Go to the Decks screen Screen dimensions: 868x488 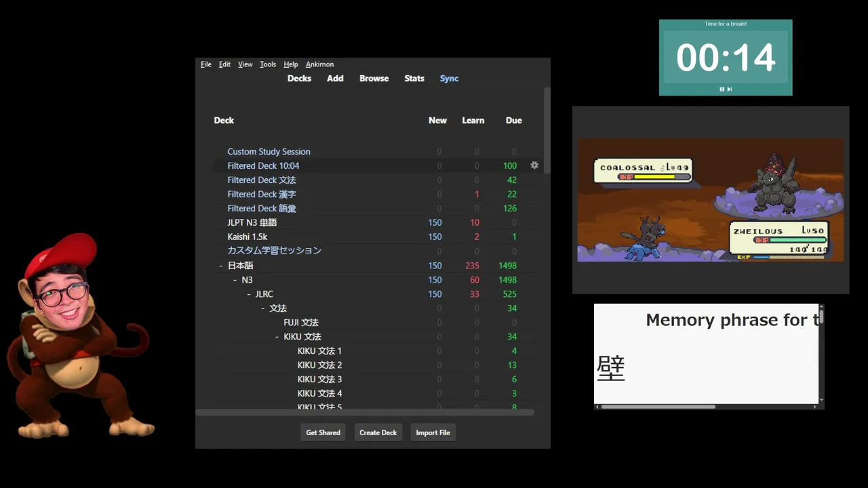(x=299, y=79)
